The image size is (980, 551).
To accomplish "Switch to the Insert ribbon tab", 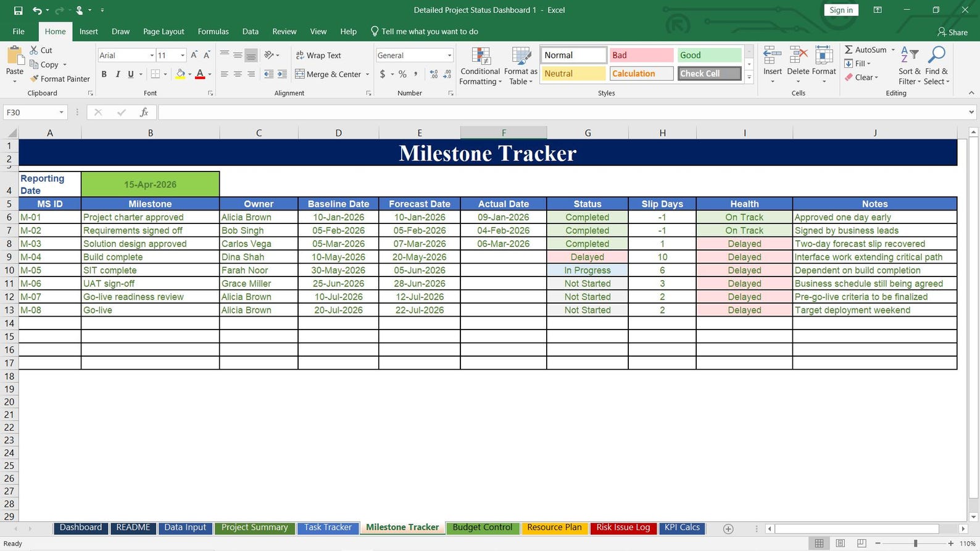I will [88, 31].
